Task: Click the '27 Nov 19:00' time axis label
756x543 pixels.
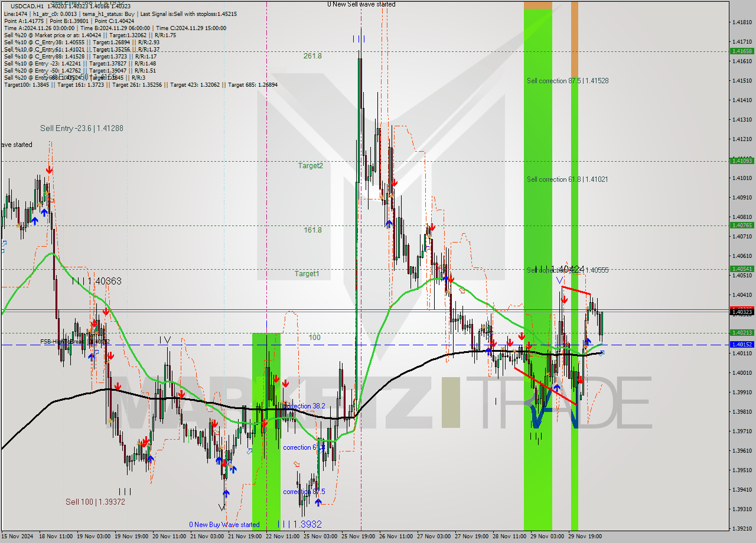Action: (472, 537)
